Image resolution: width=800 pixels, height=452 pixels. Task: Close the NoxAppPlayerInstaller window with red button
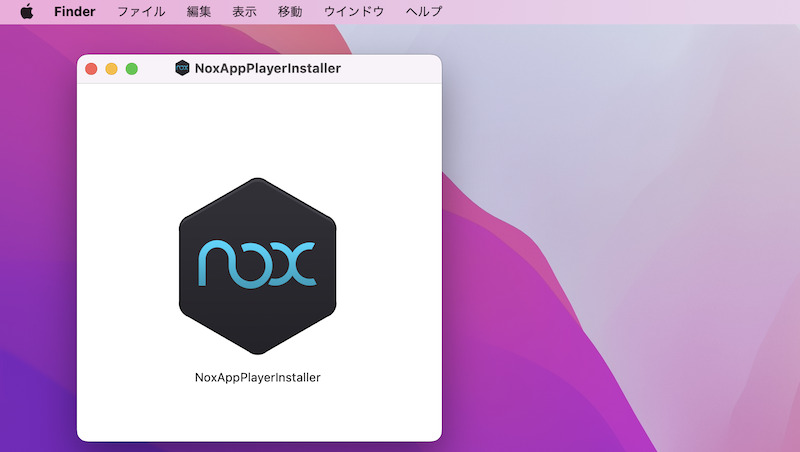pyautogui.click(x=91, y=69)
